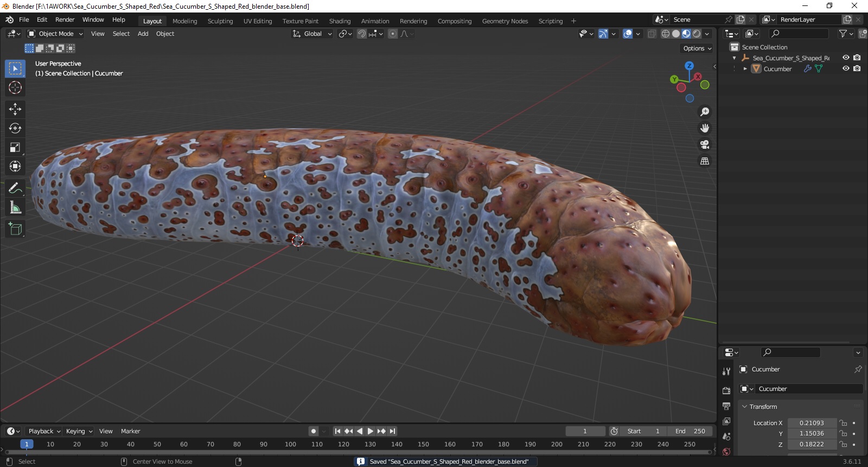Switch to the UV Editing workspace tab
This screenshot has width=868, height=467.
coord(257,21)
